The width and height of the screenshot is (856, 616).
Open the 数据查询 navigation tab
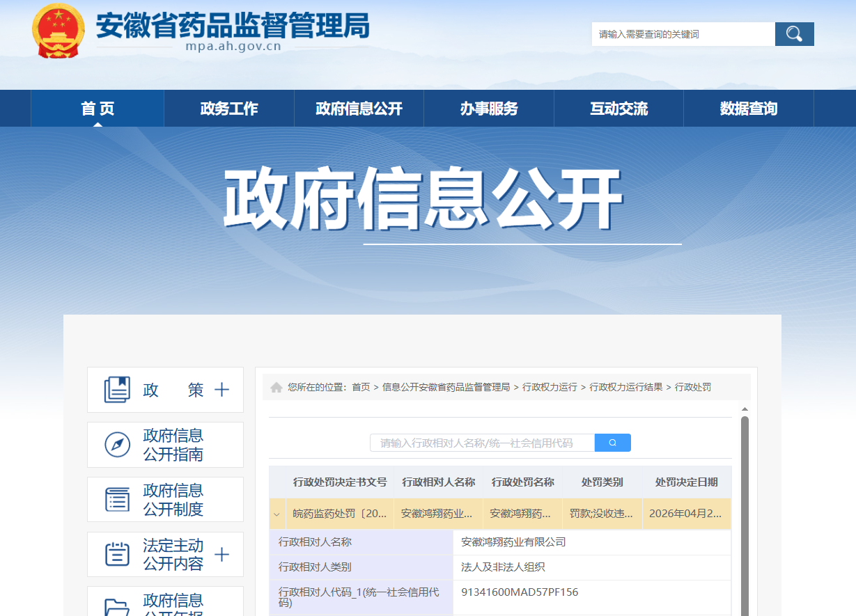(748, 109)
